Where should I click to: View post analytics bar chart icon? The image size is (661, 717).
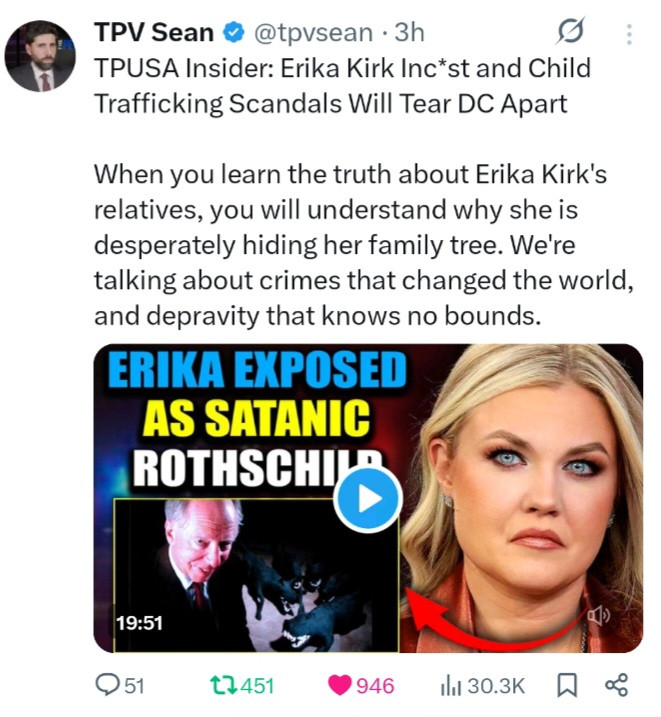(451, 686)
